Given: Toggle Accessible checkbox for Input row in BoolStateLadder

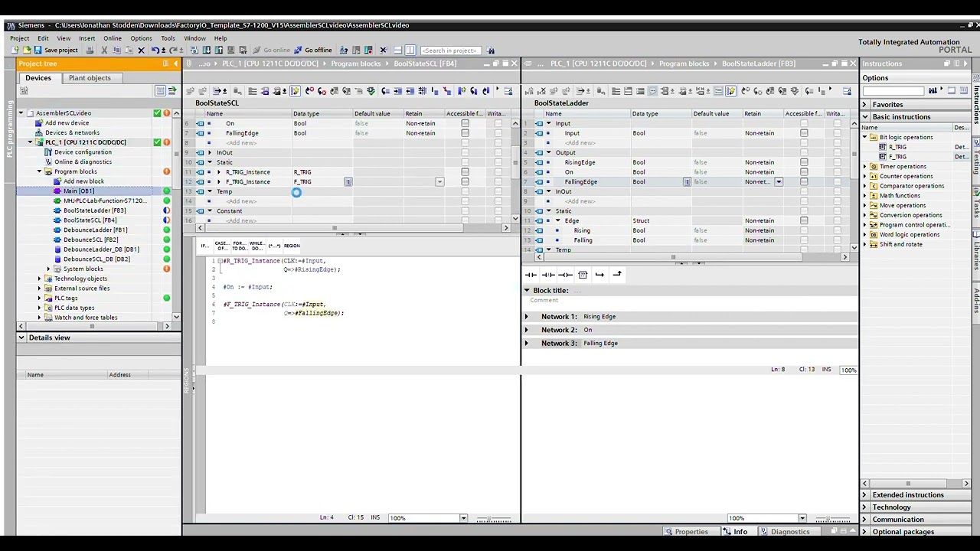Looking at the screenshot, I should pyautogui.click(x=804, y=133).
